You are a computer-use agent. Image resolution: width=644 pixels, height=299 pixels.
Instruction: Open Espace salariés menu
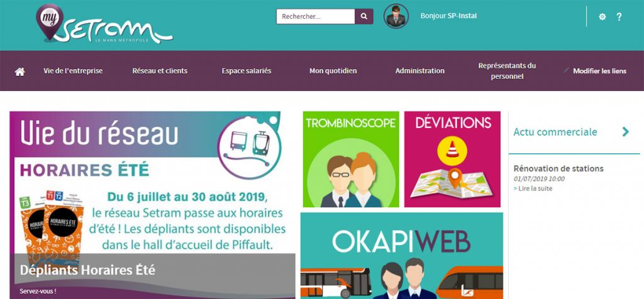tap(247, 71)
